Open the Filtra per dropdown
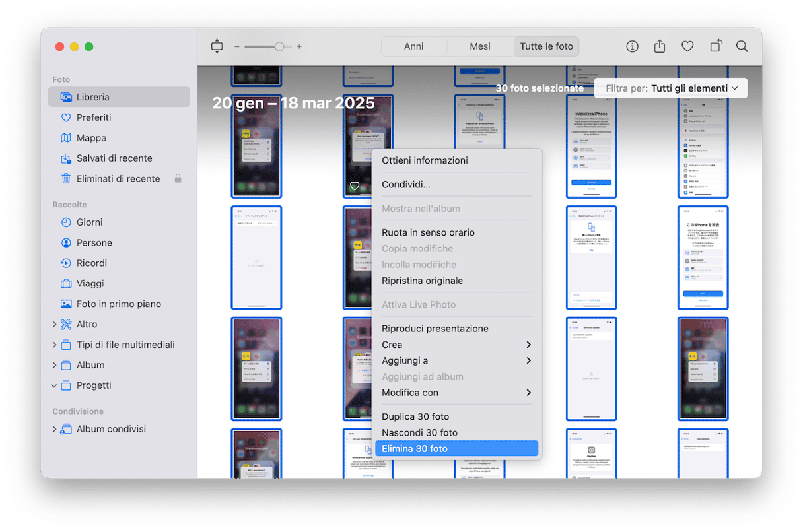803x532 pixels. click(670, 88)
